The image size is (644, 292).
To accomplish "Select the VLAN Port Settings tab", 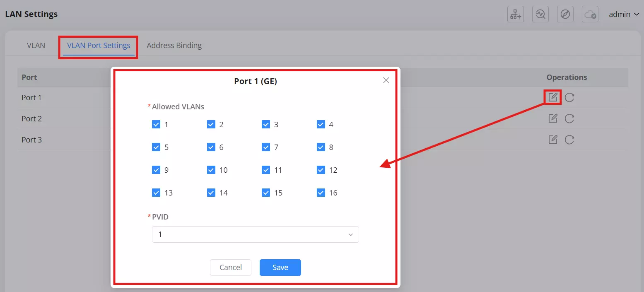I will tap(99, 45).
